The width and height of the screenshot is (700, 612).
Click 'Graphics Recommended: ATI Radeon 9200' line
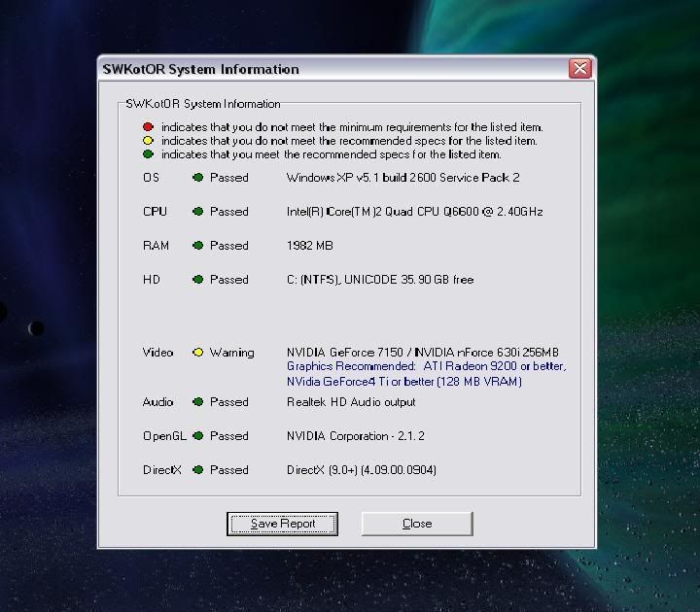tap(427, 366)
